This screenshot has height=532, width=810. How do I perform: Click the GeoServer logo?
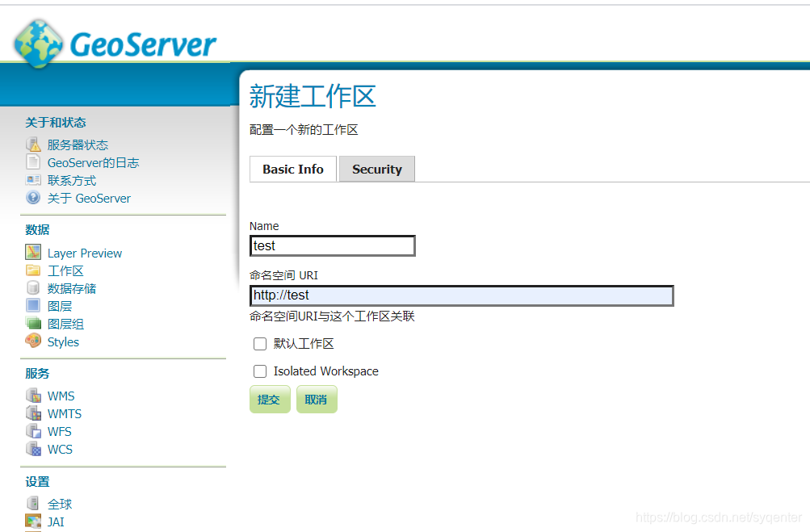(115, 44)
